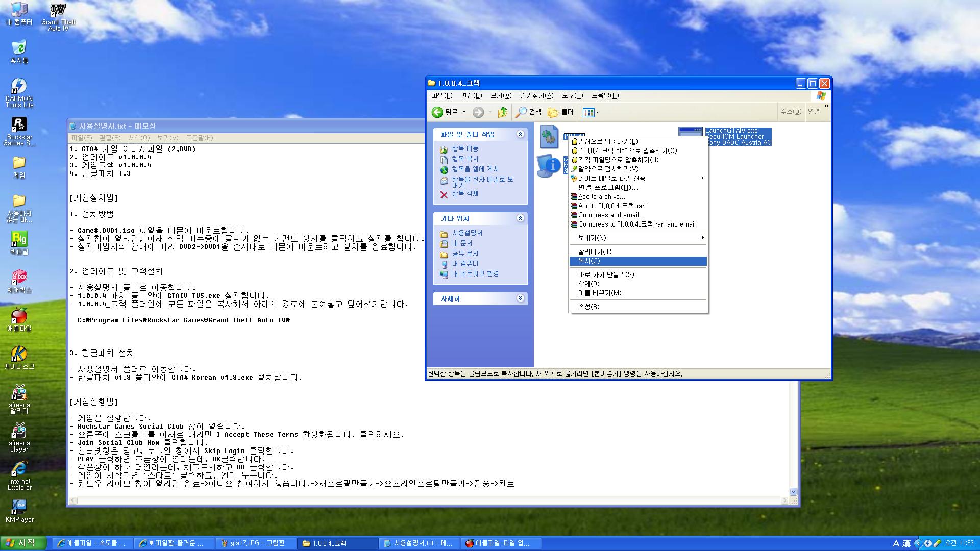Switch to 사용설명서.txt Notepad taskbar item
This screenshot has width=980, height=551.
click(x=419, y=544)
